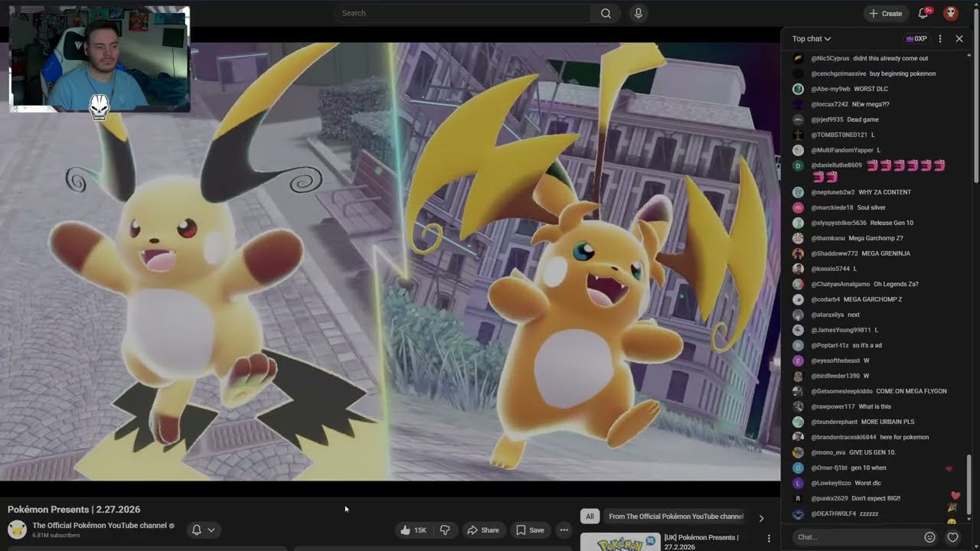
Task: Open notifications bell in header
Action: coord(923,13)
